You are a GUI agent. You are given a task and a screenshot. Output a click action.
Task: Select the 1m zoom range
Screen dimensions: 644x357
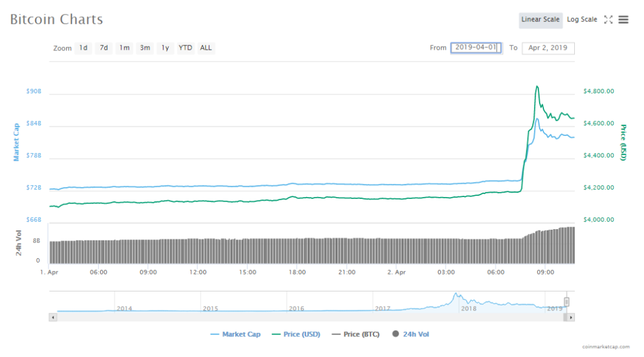tap(125, 48)
